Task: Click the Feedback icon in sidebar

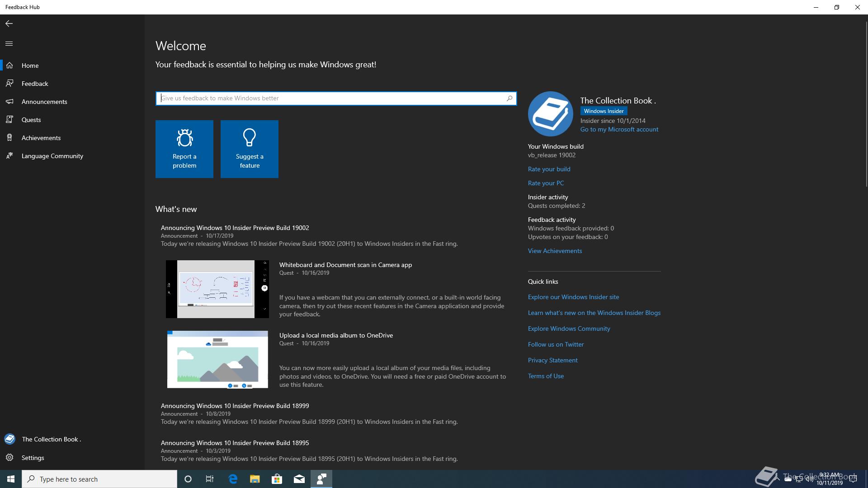Action: pos(9,84)
